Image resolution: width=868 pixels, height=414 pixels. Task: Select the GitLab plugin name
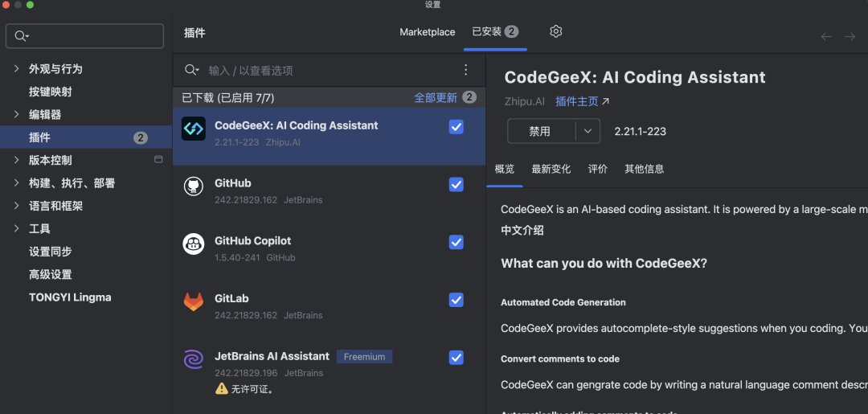(231, 298)
